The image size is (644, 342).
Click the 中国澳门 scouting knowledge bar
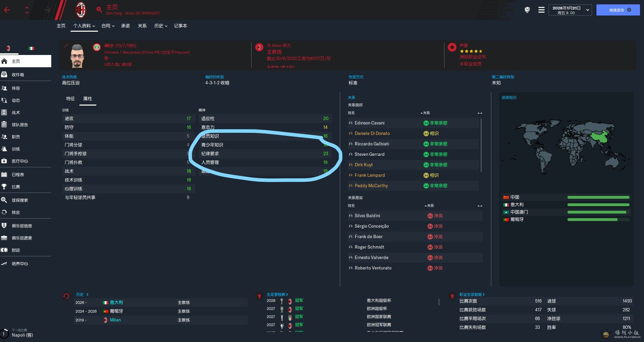coord(598,212)
